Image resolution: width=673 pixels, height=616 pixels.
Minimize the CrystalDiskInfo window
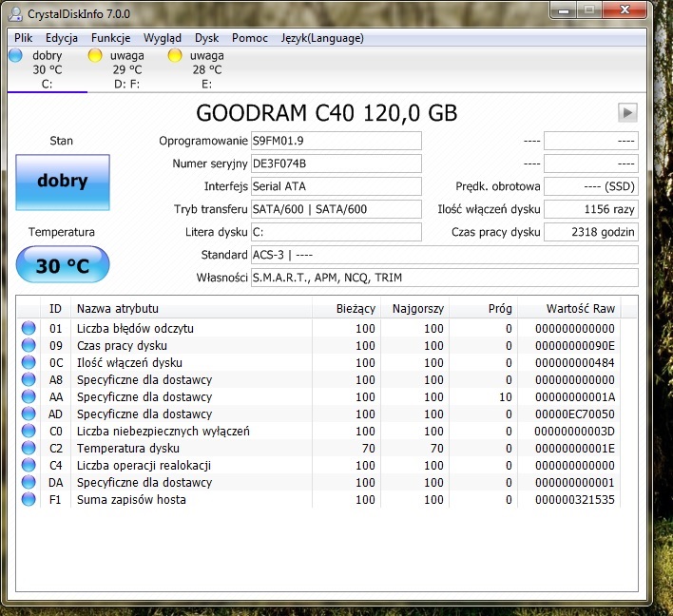coord(564,10)
